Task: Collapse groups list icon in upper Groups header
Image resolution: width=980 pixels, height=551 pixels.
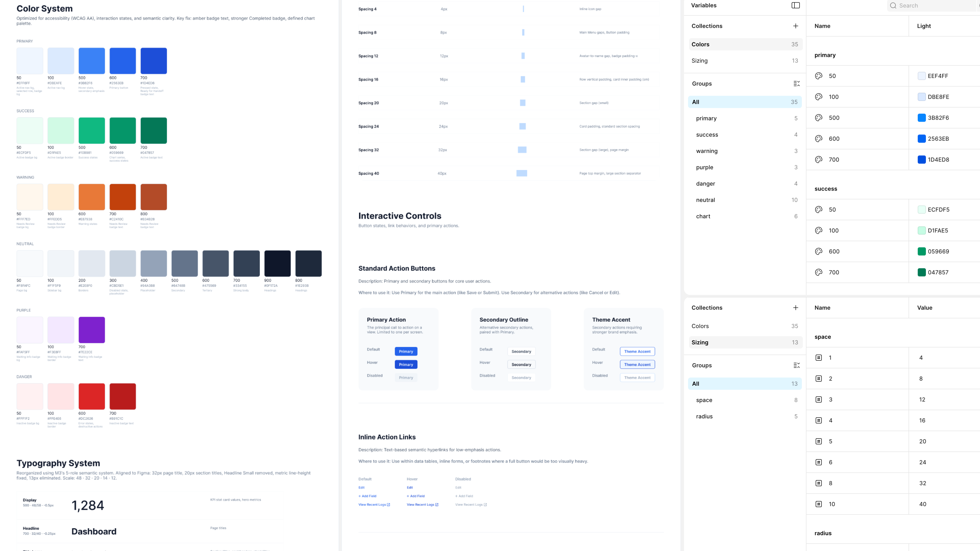Action: tap(796, 84)
